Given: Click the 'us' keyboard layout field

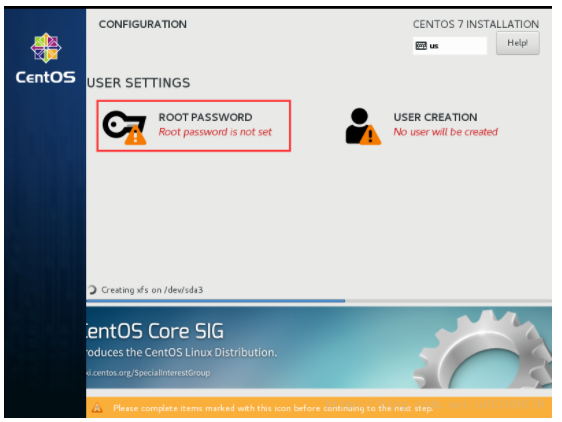Looking at the screenshot, I should [449, 46].
